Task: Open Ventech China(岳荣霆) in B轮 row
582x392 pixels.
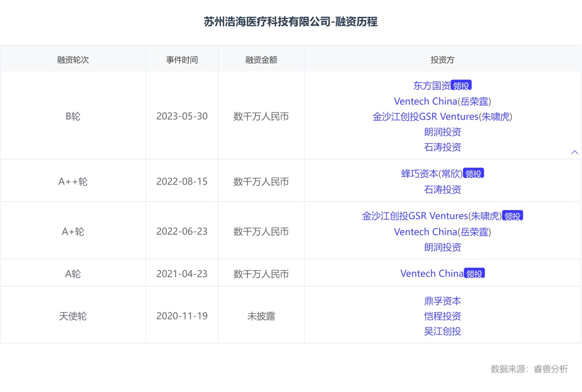Action: (442, 101)
